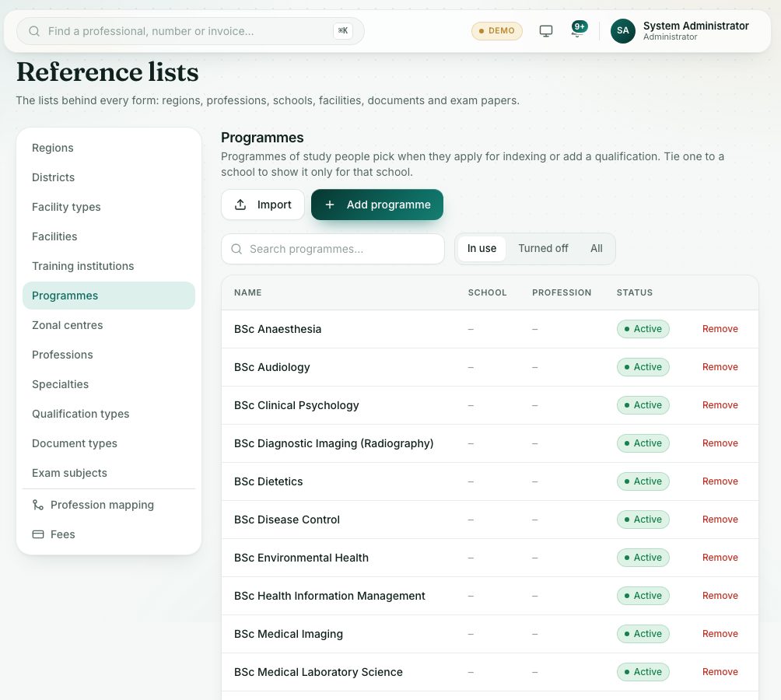Click the Add programme button

click(377, 205)
